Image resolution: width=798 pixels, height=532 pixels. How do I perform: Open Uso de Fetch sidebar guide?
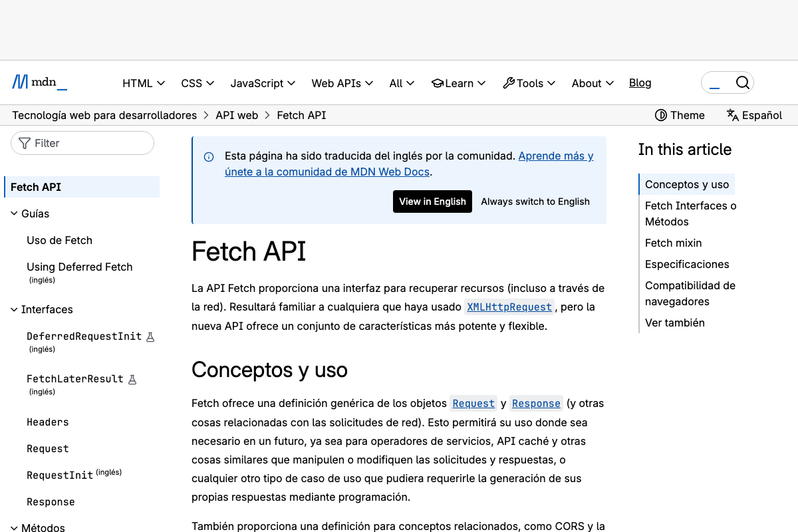[59, 240]
